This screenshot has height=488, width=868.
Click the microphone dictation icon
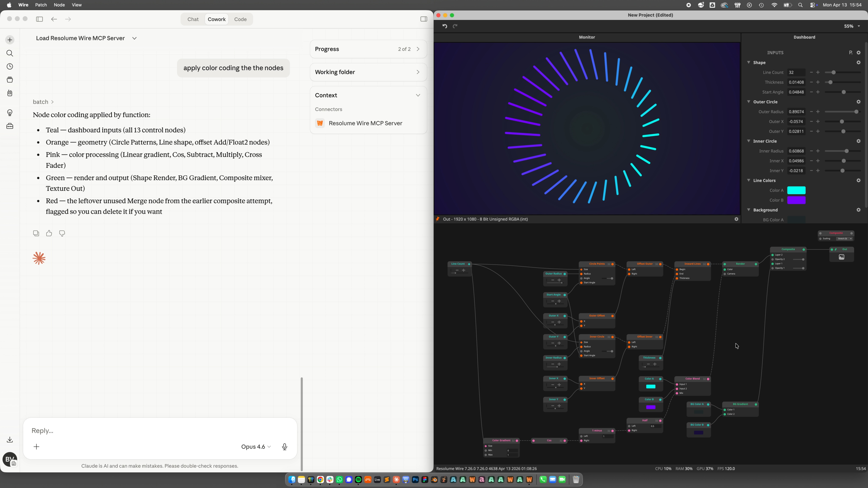(x=284, y=447)
